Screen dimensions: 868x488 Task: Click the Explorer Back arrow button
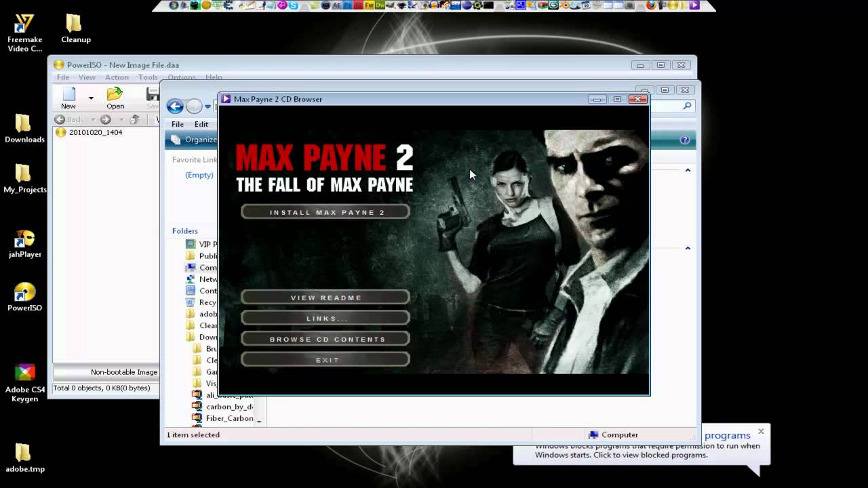point(175,106)
